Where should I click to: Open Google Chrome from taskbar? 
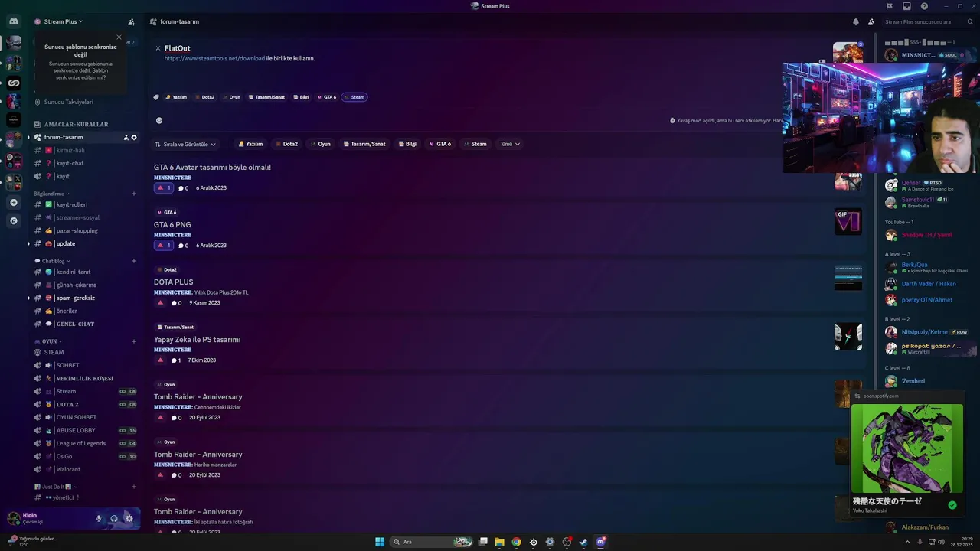(516, 542)
